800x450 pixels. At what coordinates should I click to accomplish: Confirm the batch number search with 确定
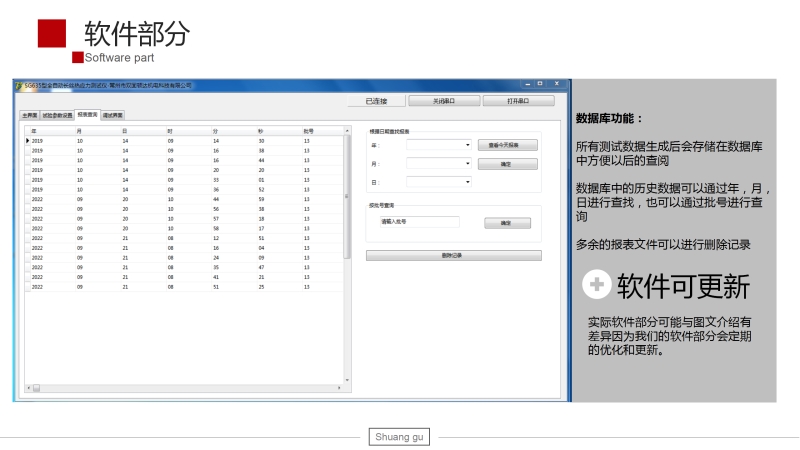[506, 223]
